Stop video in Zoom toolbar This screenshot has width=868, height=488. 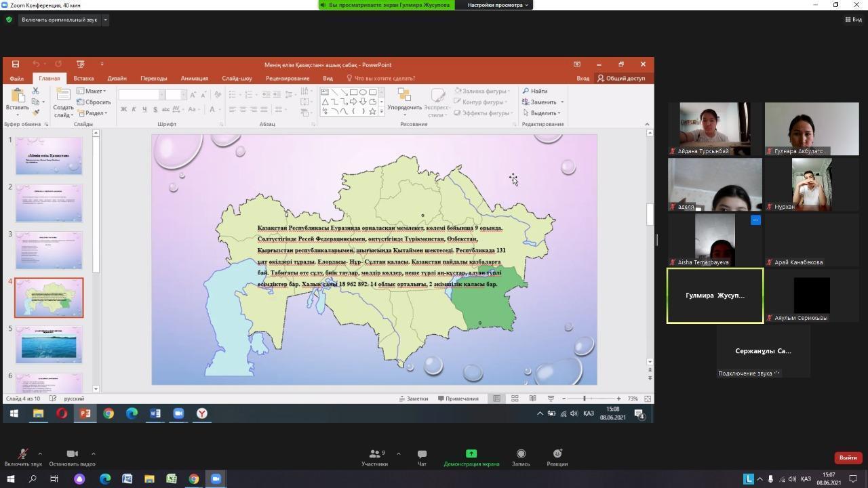click(x=72, y=454)
